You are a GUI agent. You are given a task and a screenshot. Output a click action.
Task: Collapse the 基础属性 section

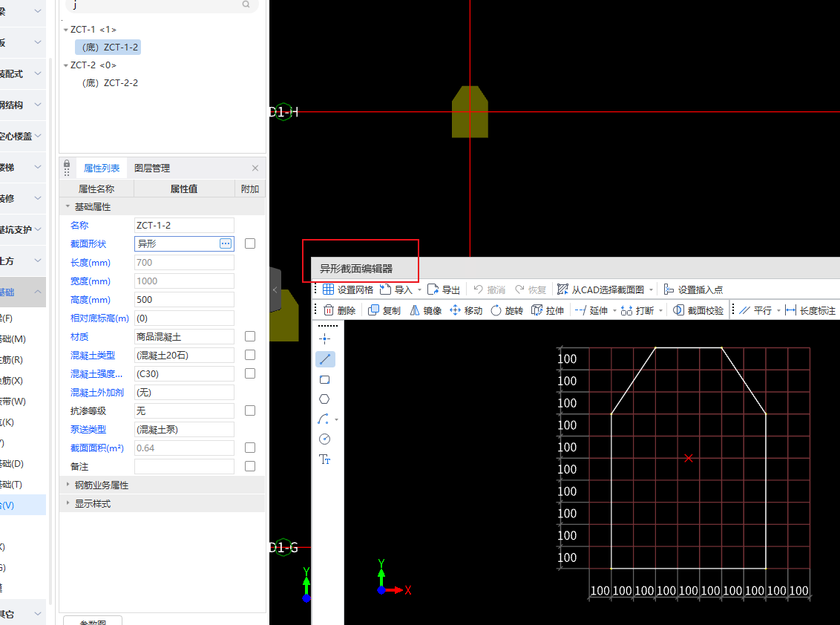(x=68, y=206)
